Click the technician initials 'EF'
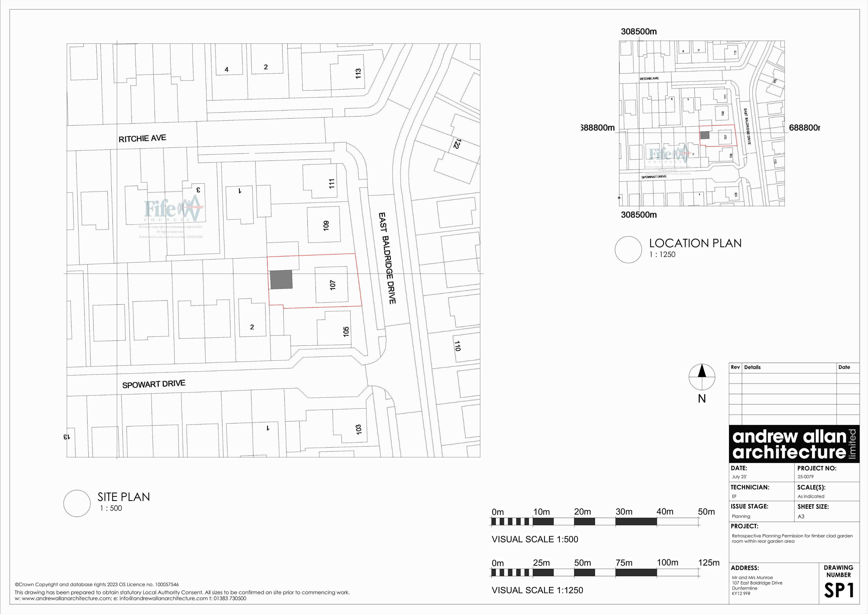This screenshot has height=614, width=868. tap(734, 496)
